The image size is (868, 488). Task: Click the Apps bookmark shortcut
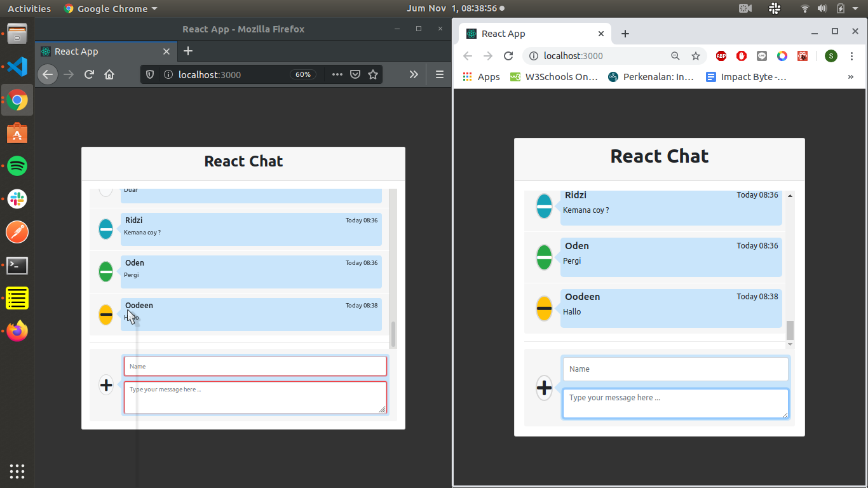point(482,77)
